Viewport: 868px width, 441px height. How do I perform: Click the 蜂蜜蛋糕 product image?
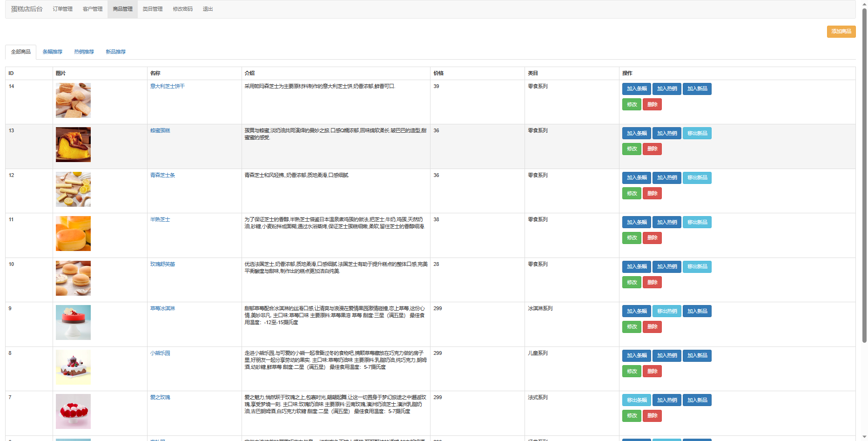tap(73, 144)
